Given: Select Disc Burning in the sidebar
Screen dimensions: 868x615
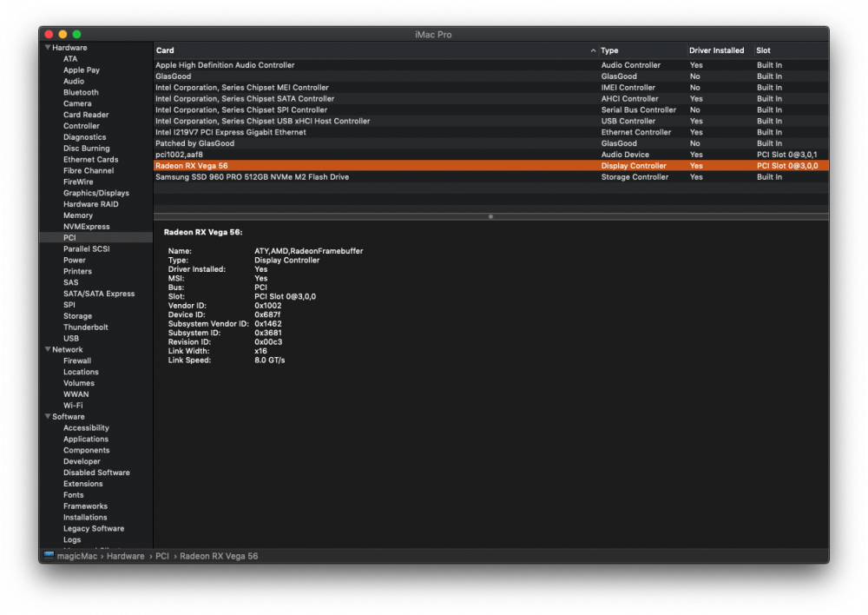Looking at the screenshot, I should 86,149.
